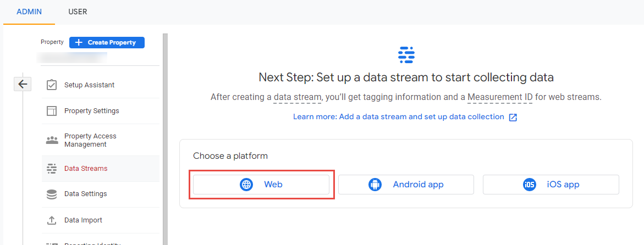Click the Data Streams sidebar icon
Screen dimensions: 644x245
tap(52, 169)
